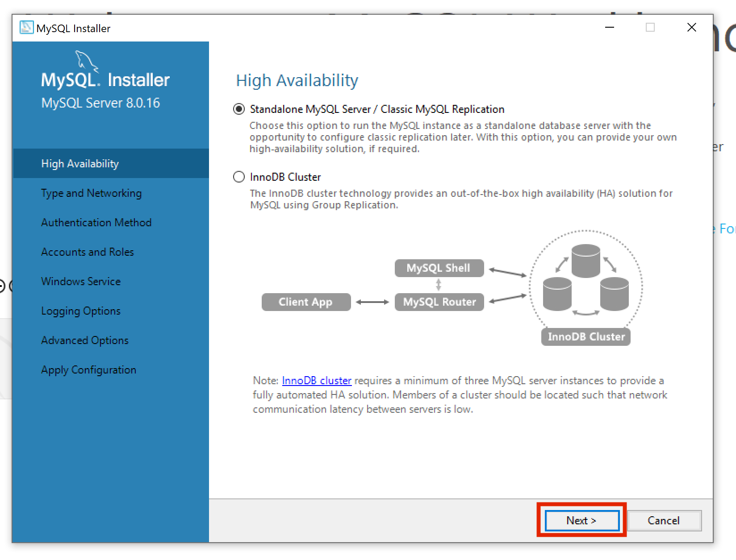This screenshot has height=560, width=736.
Task: Click the MySQL Installer sidebar title text
Action: [105, 80]
